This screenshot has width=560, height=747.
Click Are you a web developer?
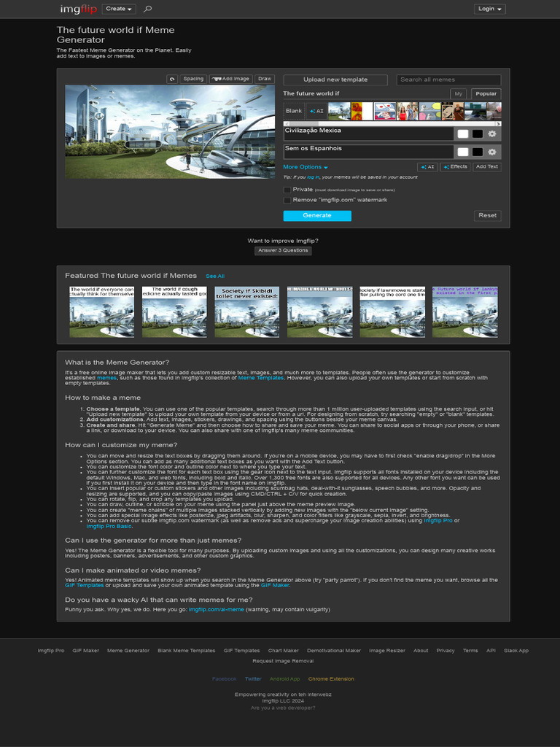pos(283,708)
